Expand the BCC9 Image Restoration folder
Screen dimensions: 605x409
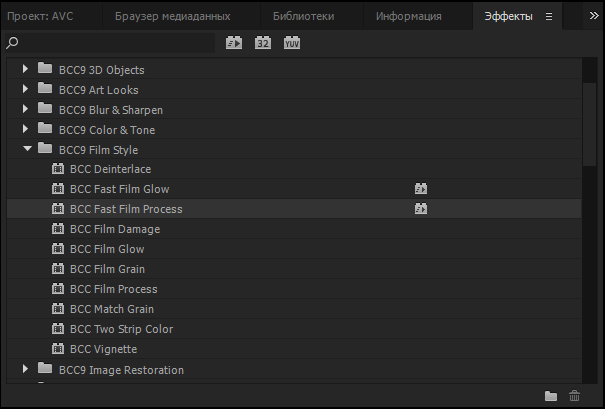25,369
